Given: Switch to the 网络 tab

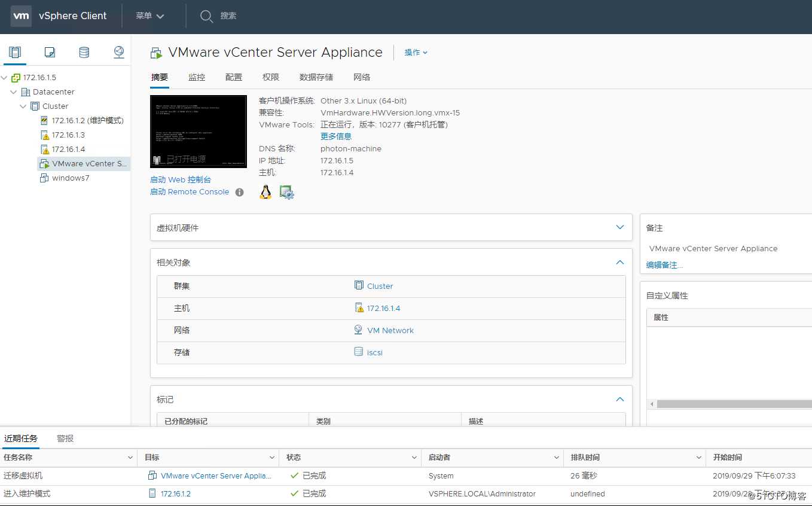Looking at the screenshot, I should pos(362,77).
